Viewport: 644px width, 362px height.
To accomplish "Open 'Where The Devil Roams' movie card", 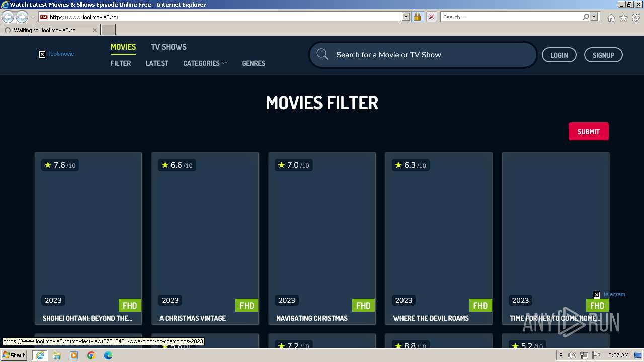I will coord(439,239).
